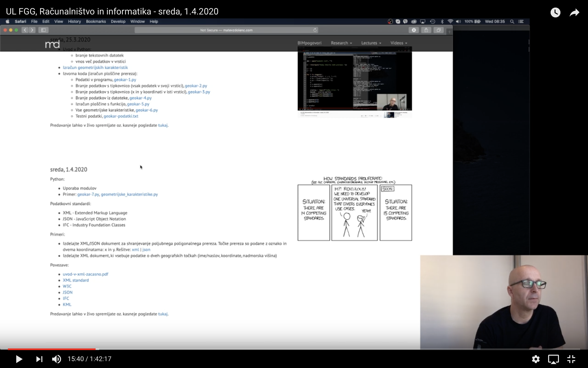Mute the video volume

tap(57, 359)
